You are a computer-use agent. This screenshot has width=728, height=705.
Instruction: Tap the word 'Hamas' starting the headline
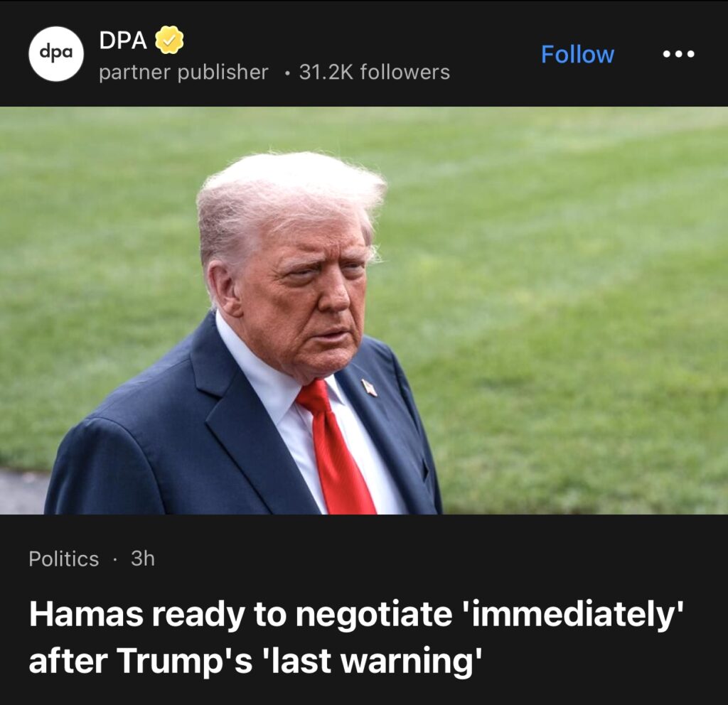[x=86, y=614]
